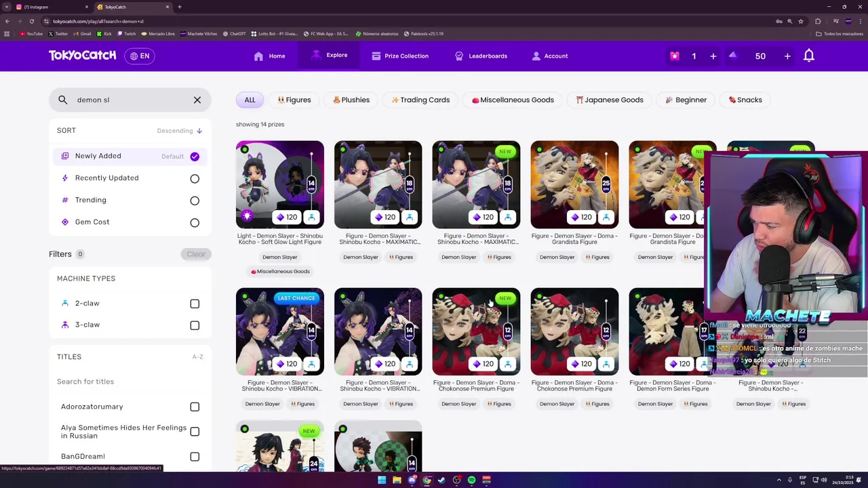
Task: Open the Leaderboards page
Action: pos(481,56)
